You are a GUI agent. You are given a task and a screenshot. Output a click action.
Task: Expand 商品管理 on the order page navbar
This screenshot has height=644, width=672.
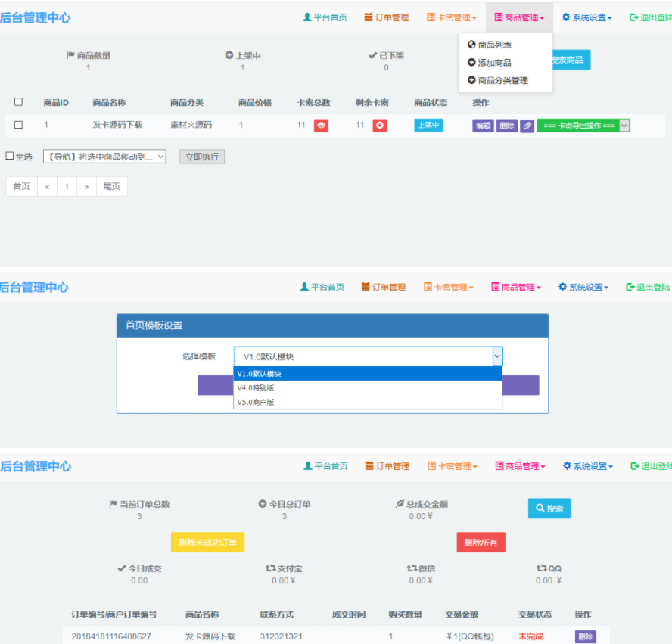520,465
